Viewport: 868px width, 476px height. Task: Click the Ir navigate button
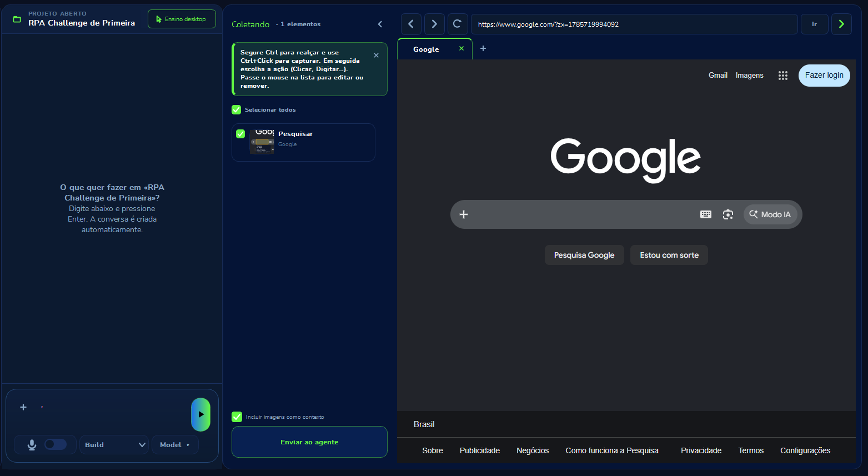815,24
